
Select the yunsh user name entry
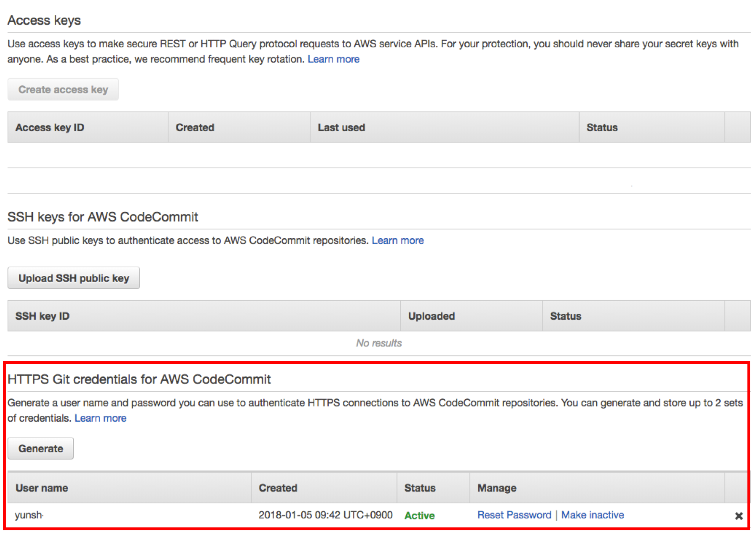(29, 515)
